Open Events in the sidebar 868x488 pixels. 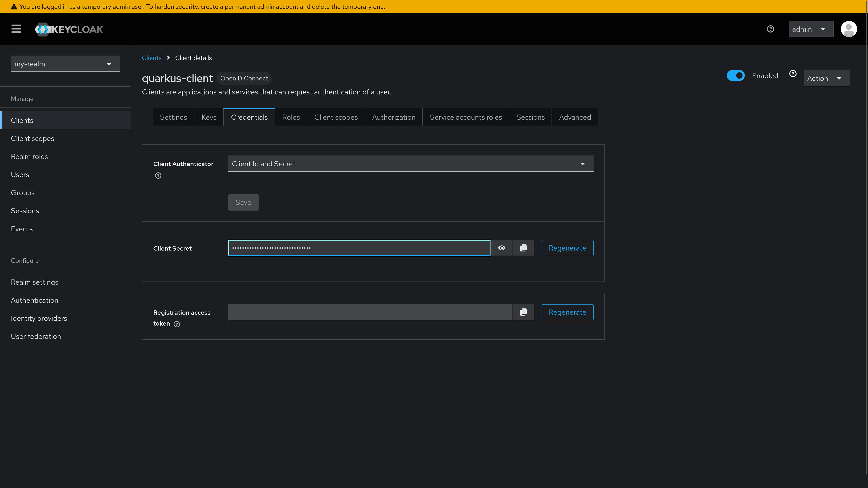click(65, 229)
